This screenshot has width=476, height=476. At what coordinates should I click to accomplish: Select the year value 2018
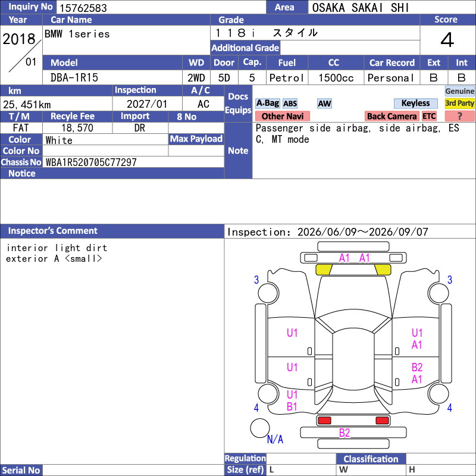coord(19,39)
